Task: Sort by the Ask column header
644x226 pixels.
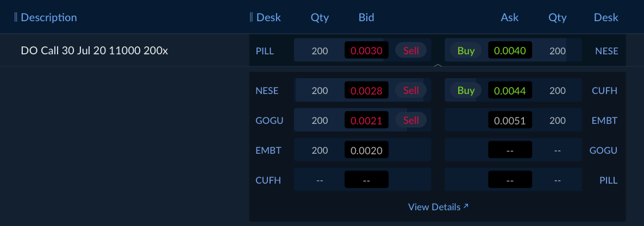Action: (510, 17)
